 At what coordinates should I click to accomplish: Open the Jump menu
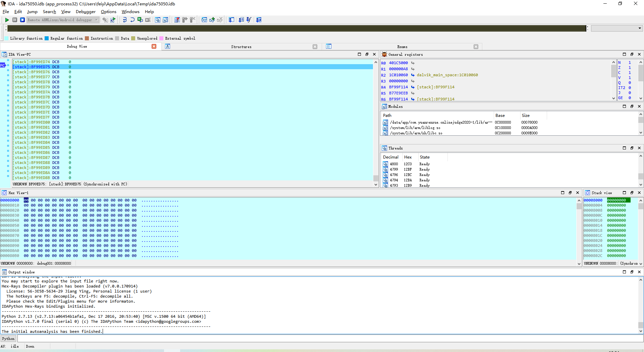(x=32, y=12)
